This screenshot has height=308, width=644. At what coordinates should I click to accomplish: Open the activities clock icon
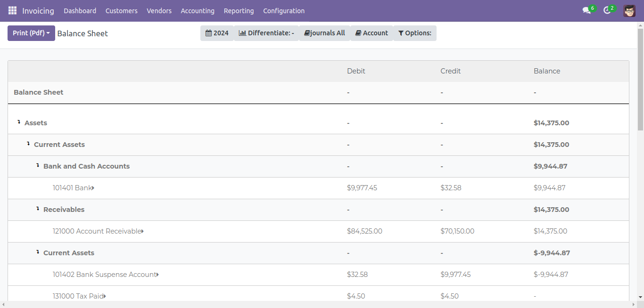[607, 10]
